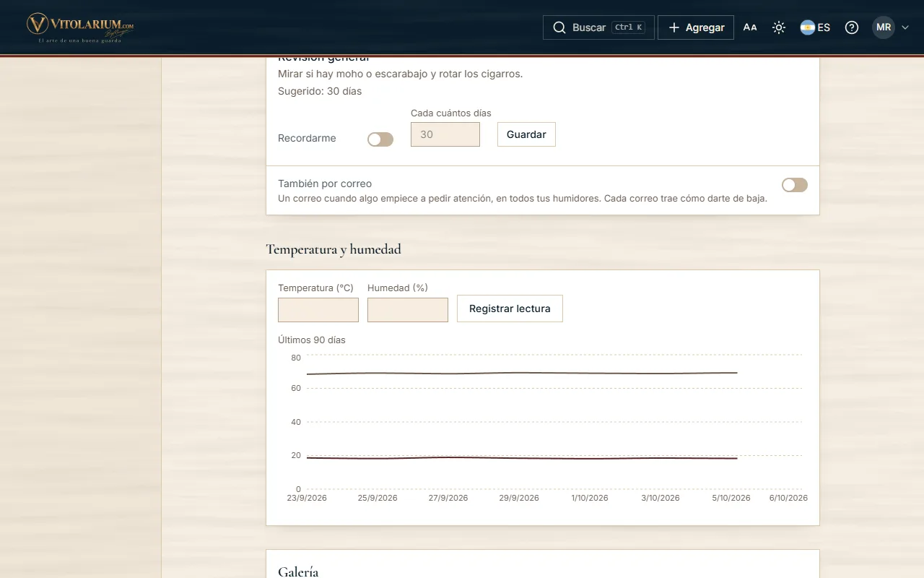Click the Agregar button label

(x=705, y=27)
